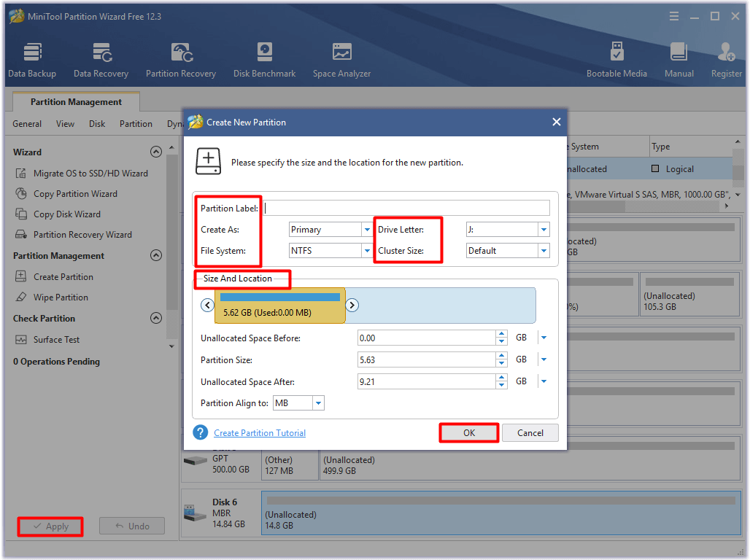Open the View menu
This screenshot has width=750, height=560.
pos(65,124)
